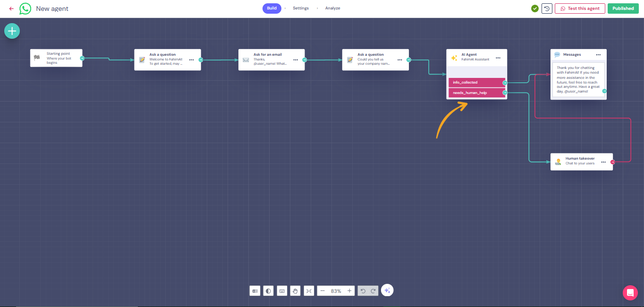Toggle dark/light contrast mode

[x=269, y=291]
